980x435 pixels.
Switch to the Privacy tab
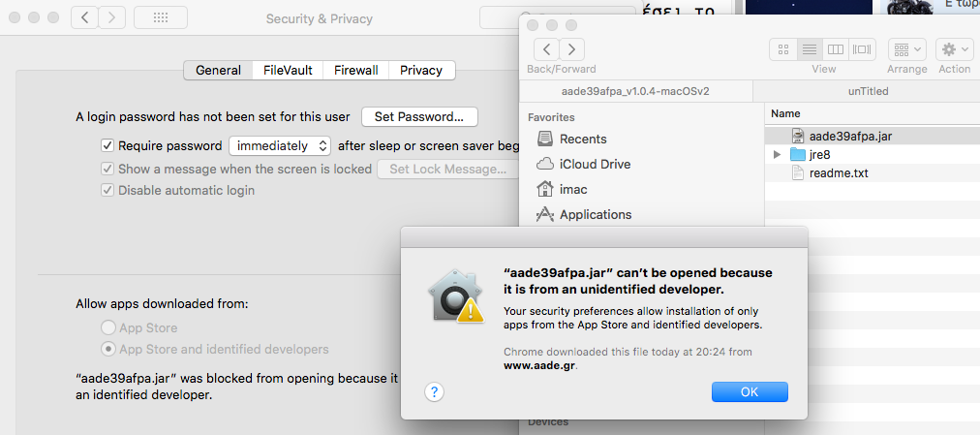coord(421,70)
